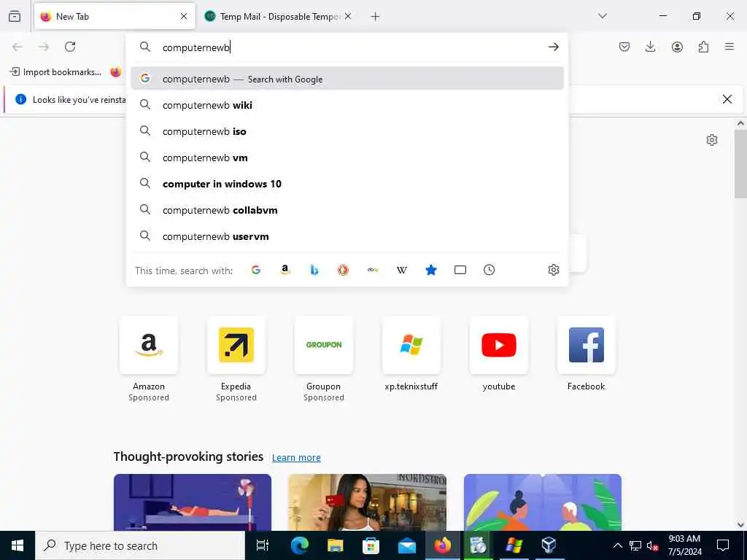Switch to the New Tab tab

pos(115,16)
